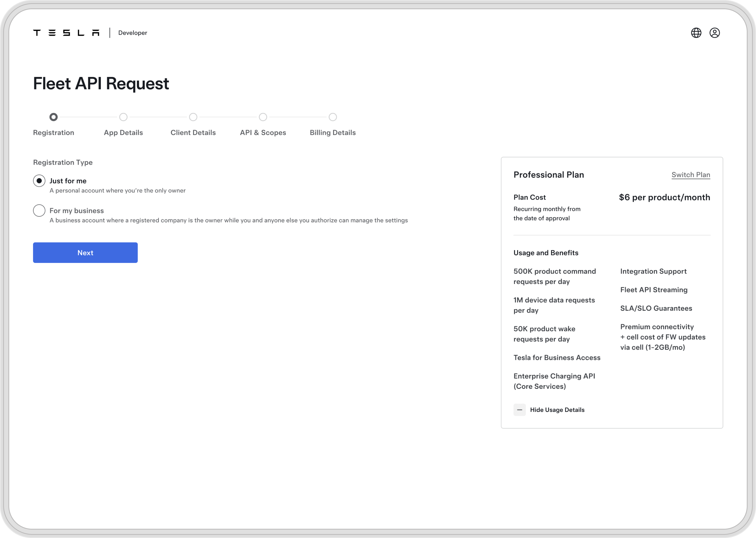Click 'Fleet API Streaming' benefit text
Viewport: 756px width, 538px height.
point(654,290)
